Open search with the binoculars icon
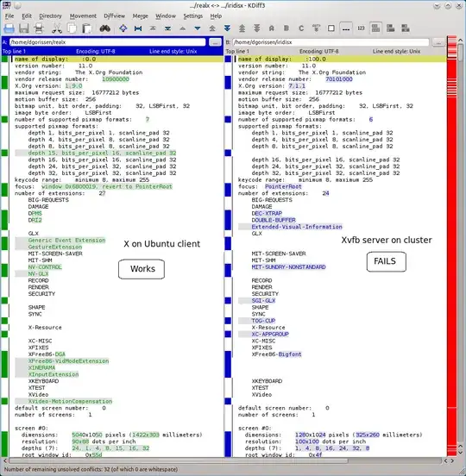Viewport: 466px width, 476px height. (x=105, y=28)
